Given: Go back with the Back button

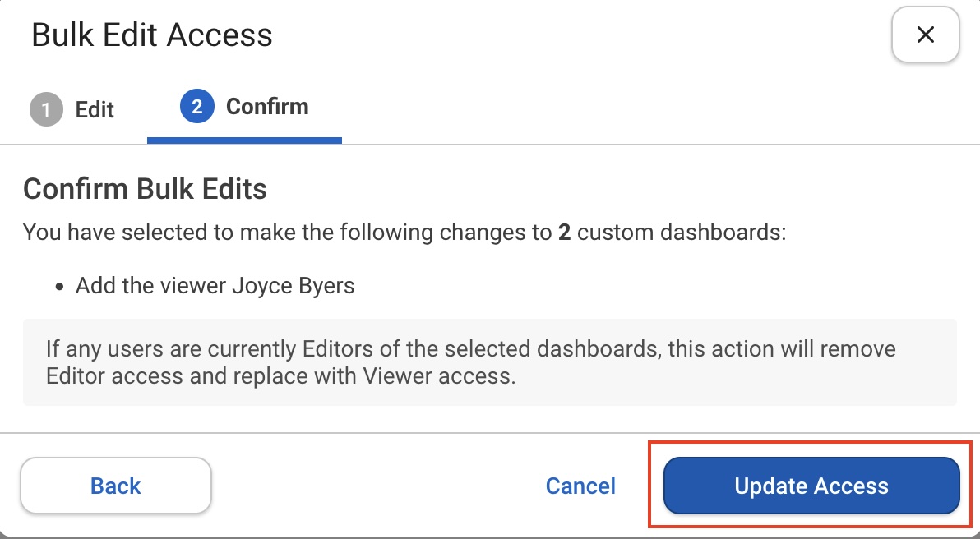Looking at the screenshot, I should (x=116, y=486).
